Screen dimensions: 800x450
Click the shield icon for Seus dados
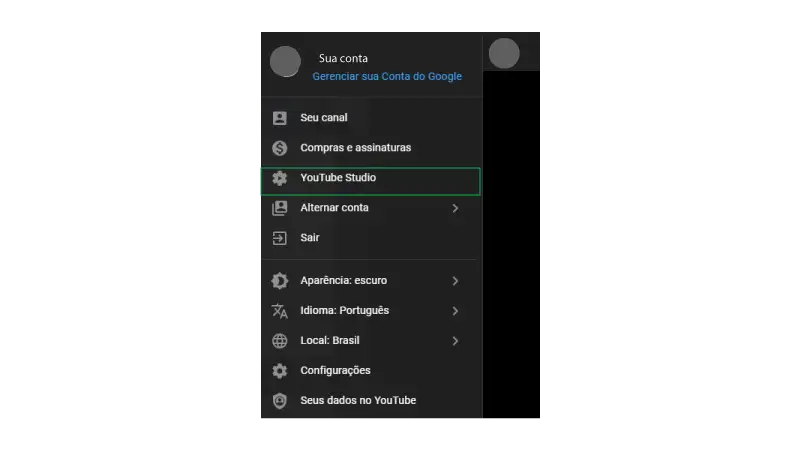(x=280, y=401)
